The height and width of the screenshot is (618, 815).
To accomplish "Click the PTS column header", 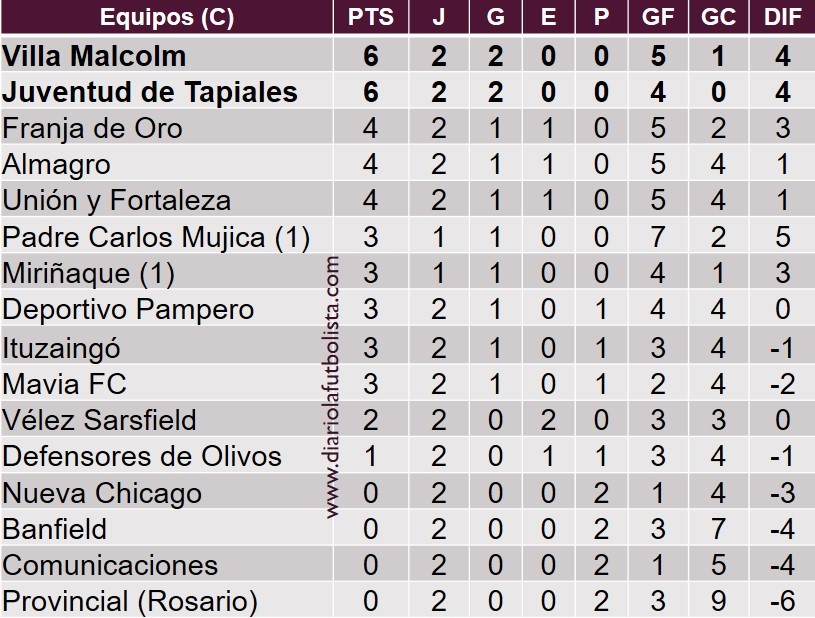I will [370, 17].
